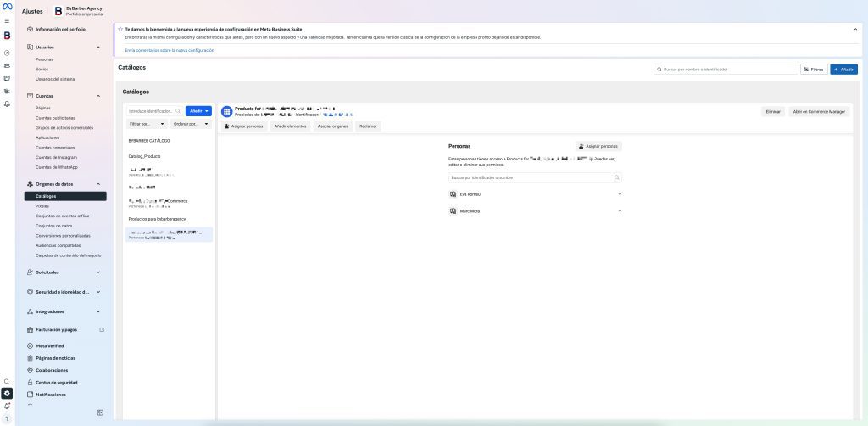Viewport: 868px width, 426px height.
Task: Expand Marc Mora permissions chevron
Action: 620,211
